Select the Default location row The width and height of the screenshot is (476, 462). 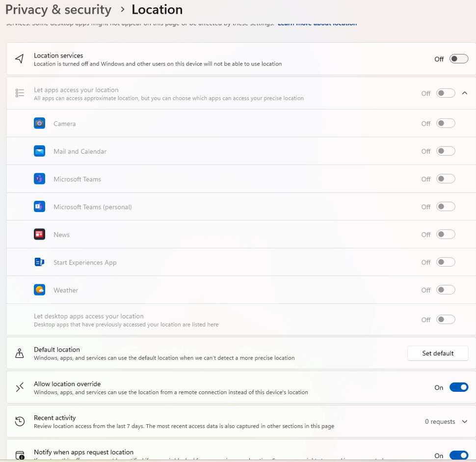coord(196,353)
